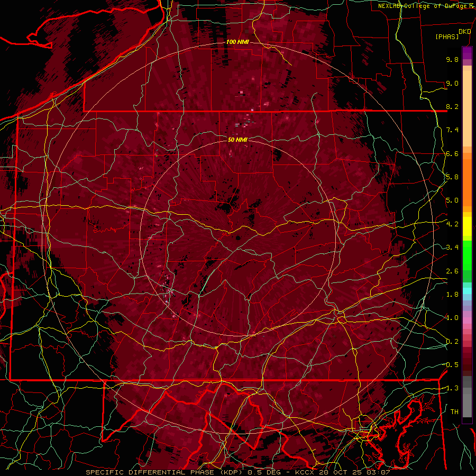Viewport: 476px width, 476px height.
Task: Click the 2.6 legend value
Action: 452,271
